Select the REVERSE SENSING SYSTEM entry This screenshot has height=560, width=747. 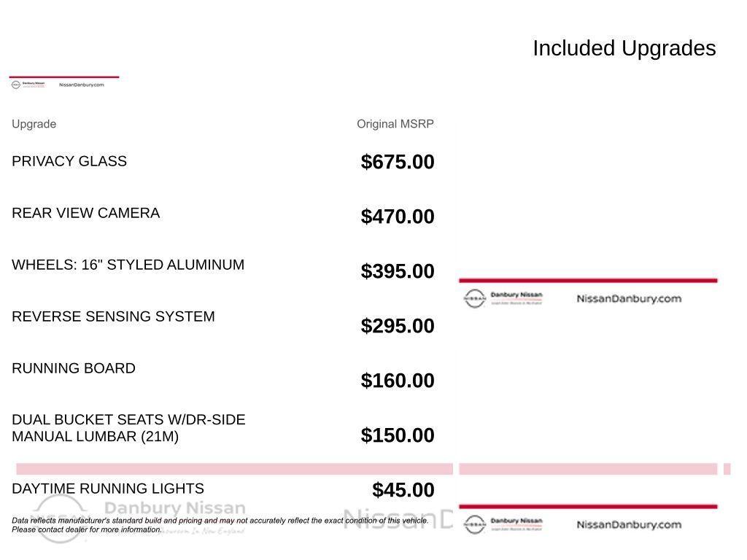(113, 316)
